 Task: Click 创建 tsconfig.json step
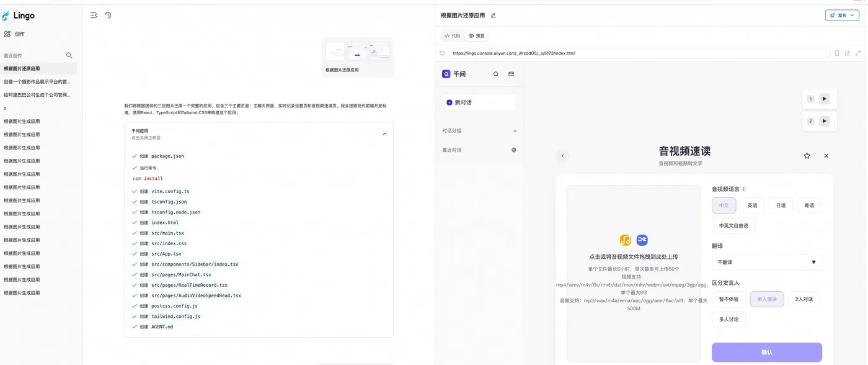(x=159, y=202)
